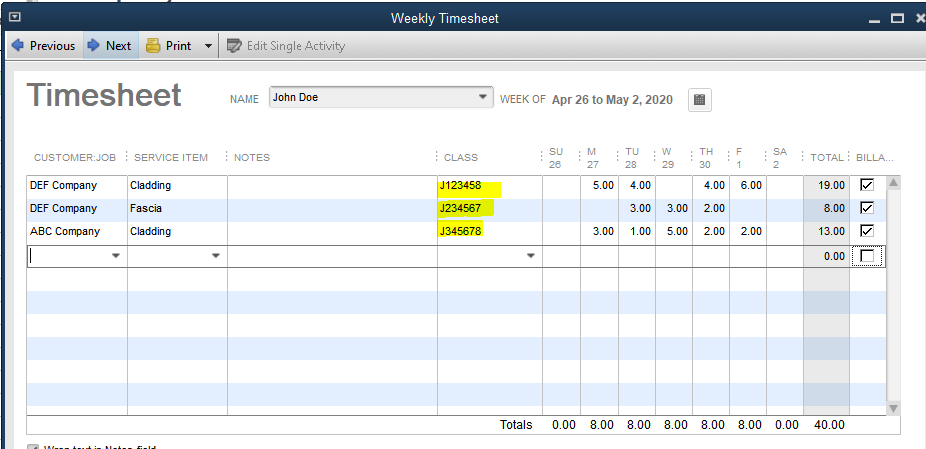This screenshot has height=449, width=926.
Task: Select class J234567
Action: coord(461,209)
